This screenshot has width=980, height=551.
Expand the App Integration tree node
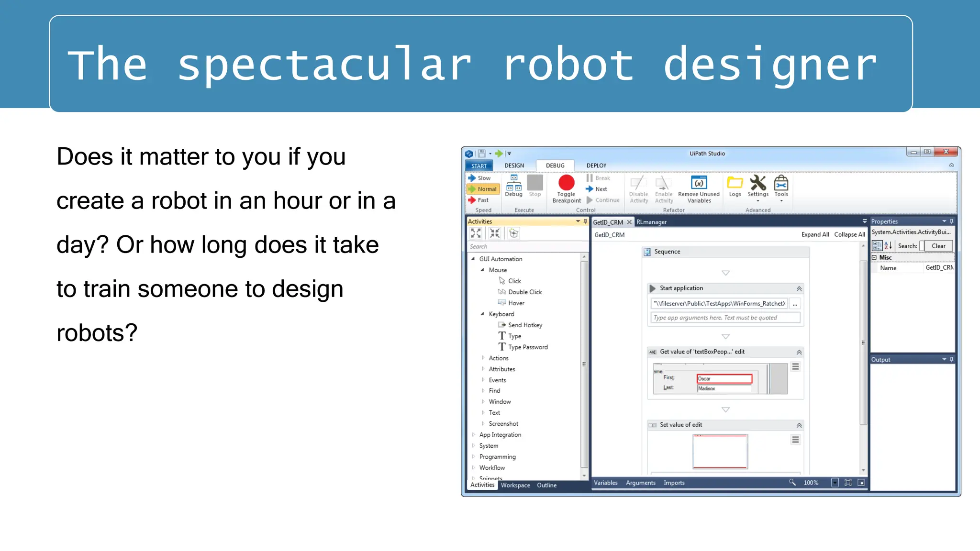click(x=474, y=435)
